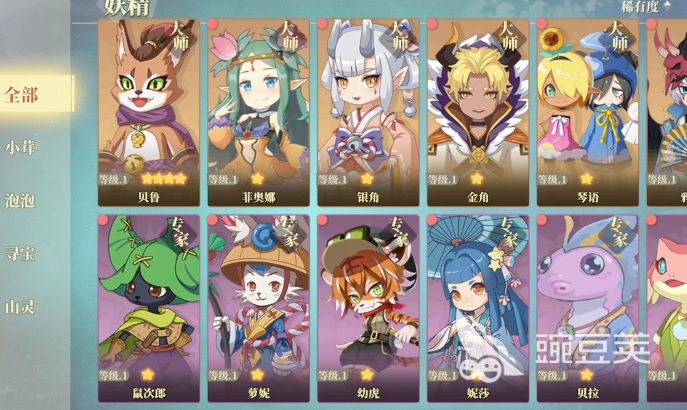Image resolution: width=687 pixels, height=410 pixels.
Task: Select the 鼠次郎 green-hat character card
Action: click(x=149, y=308)
